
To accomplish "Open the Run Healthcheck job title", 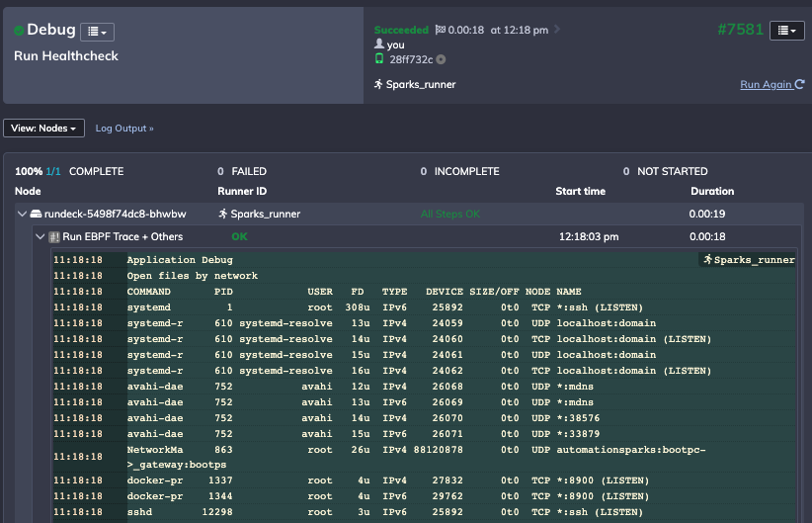I will tap(66, 56).
